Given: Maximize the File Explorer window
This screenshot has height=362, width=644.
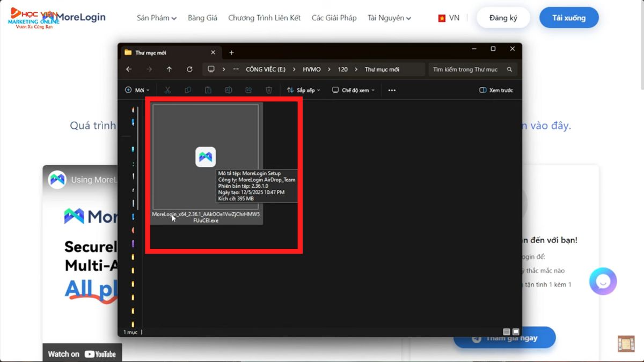Looking at the screenshot, I should coord(493,49).
